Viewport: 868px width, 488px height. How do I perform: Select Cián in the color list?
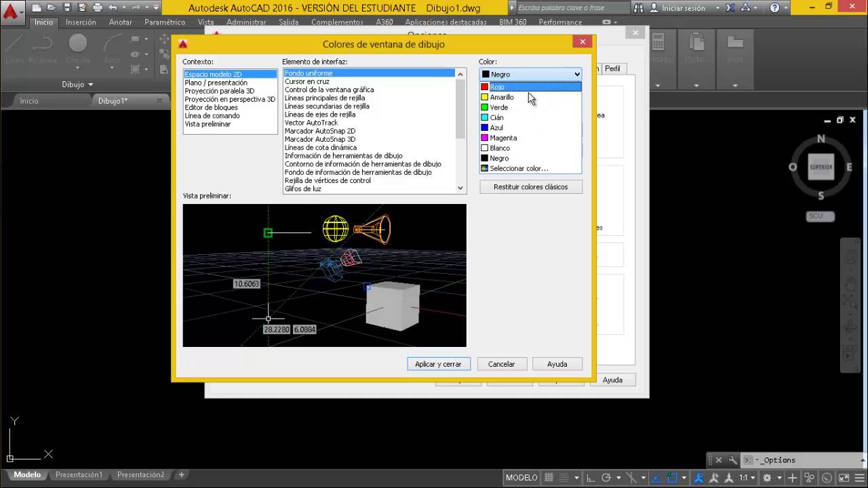[530, 117]
